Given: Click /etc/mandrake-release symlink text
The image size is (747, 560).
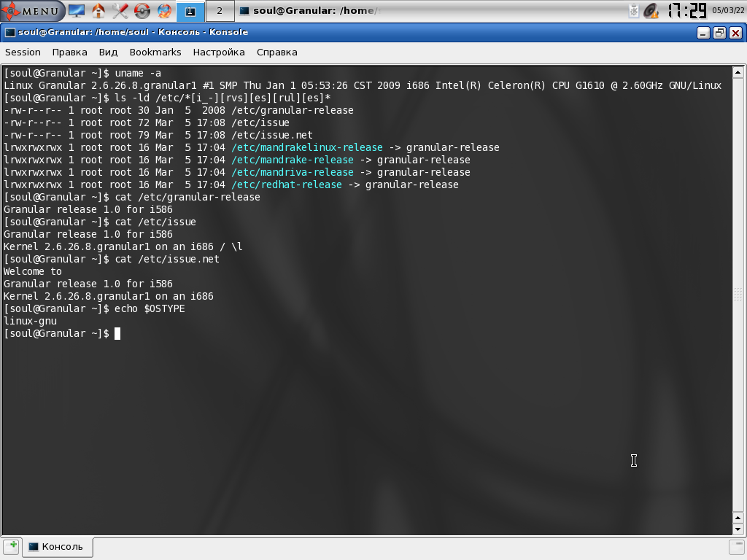Looking at the screenshot, I should coord(293,160).
